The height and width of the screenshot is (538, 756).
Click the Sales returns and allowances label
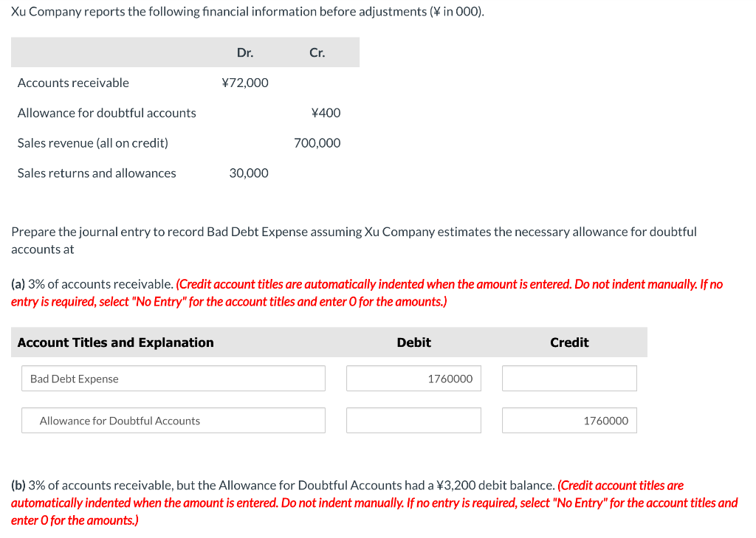coord(96,173)
